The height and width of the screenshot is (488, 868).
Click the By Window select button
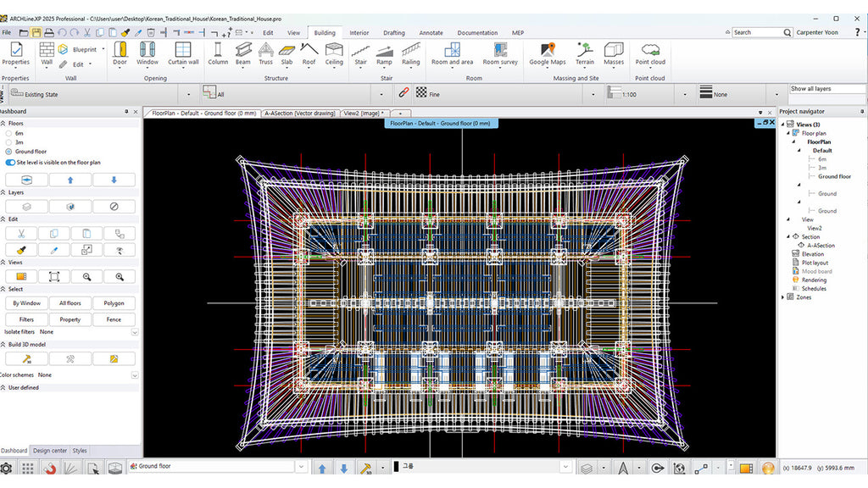[26, 303]
